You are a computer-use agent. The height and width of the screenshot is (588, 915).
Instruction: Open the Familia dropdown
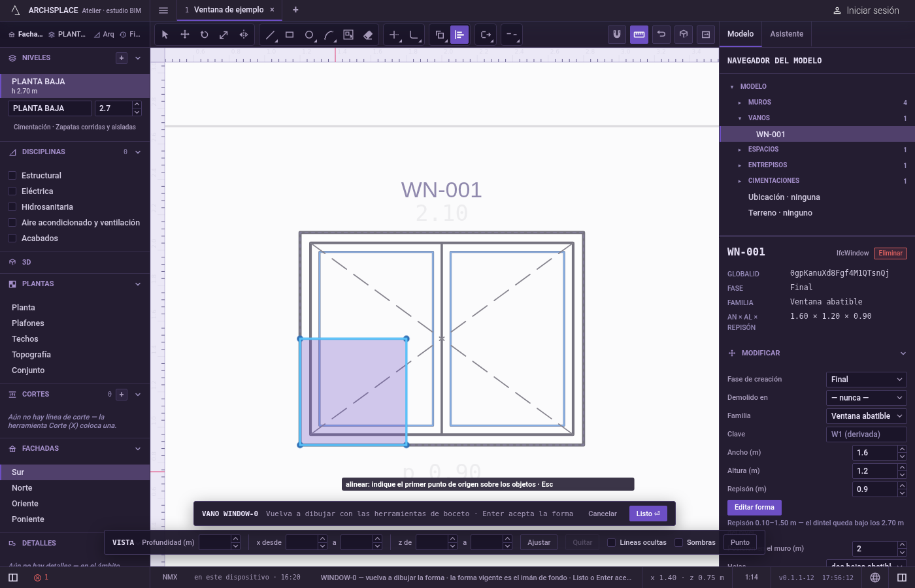tap(867, 416)
